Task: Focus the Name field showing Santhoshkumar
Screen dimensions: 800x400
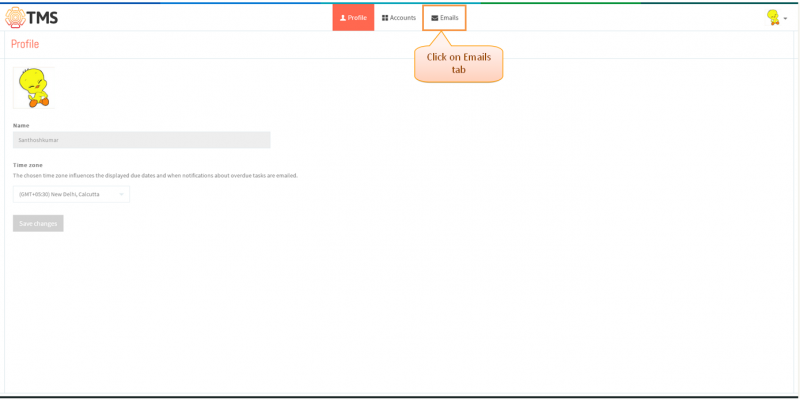Action: tap(141, 140)
